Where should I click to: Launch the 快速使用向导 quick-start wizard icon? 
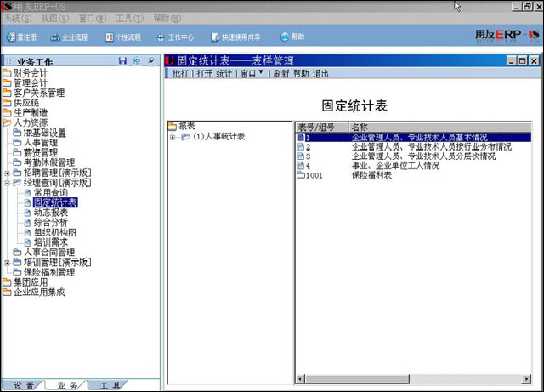point(215,37)
